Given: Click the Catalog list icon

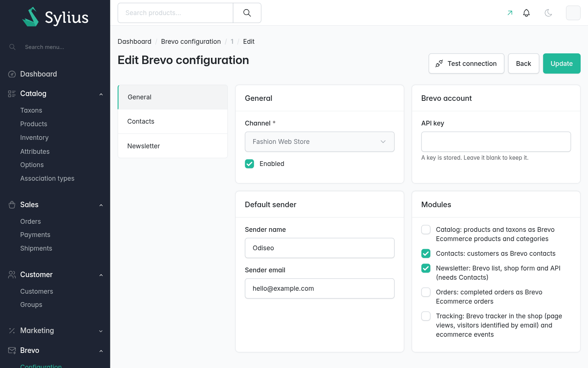Looking at the screenshot, I should point(12,93).
